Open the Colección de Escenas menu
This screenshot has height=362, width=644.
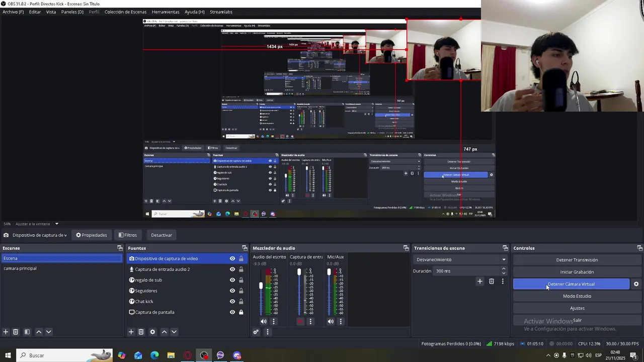[126, 12]
